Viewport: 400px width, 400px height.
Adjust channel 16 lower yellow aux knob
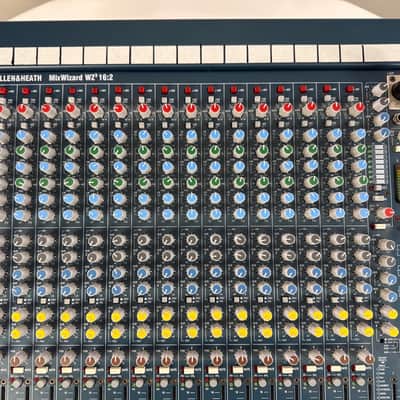point(365,330)
